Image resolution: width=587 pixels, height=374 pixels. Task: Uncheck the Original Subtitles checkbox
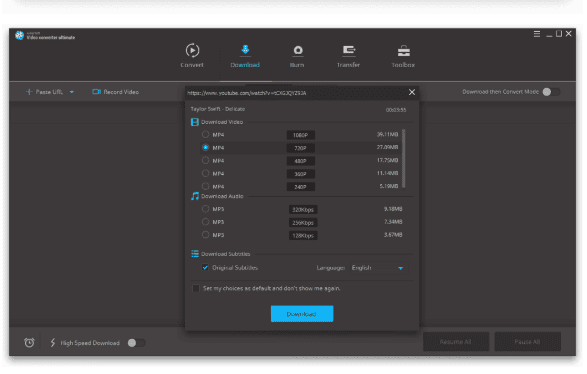(x=205, y=267)
